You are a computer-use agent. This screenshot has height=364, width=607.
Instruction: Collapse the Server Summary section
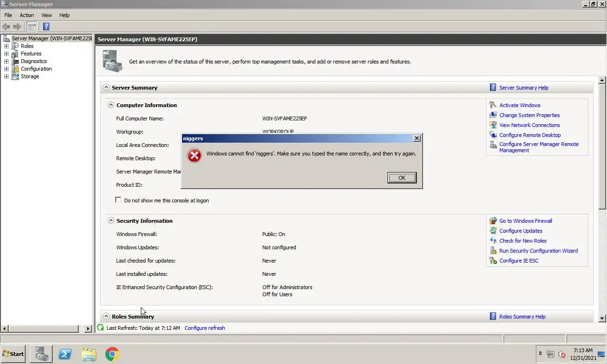click(106, 87)
